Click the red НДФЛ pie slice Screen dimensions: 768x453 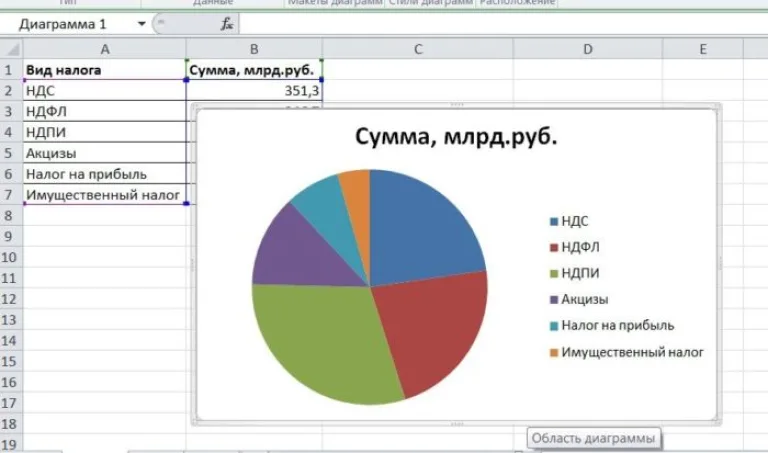(x=431, y=328)
